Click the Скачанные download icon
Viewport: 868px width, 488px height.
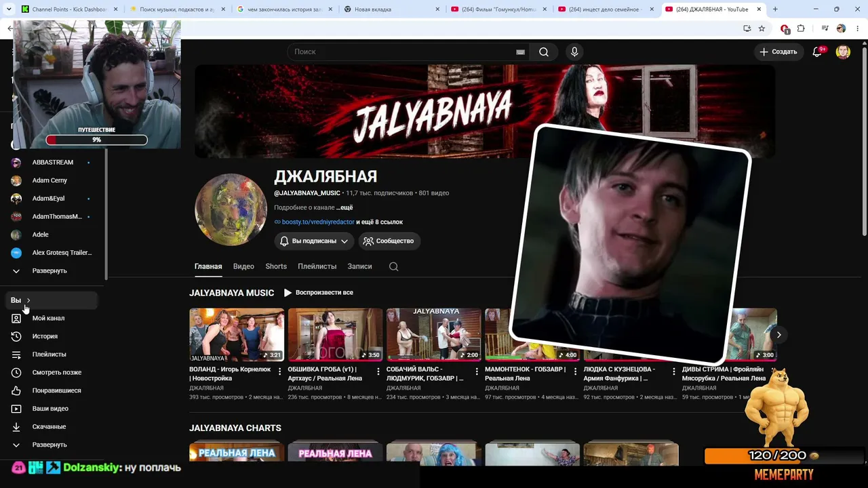point(16,427)
